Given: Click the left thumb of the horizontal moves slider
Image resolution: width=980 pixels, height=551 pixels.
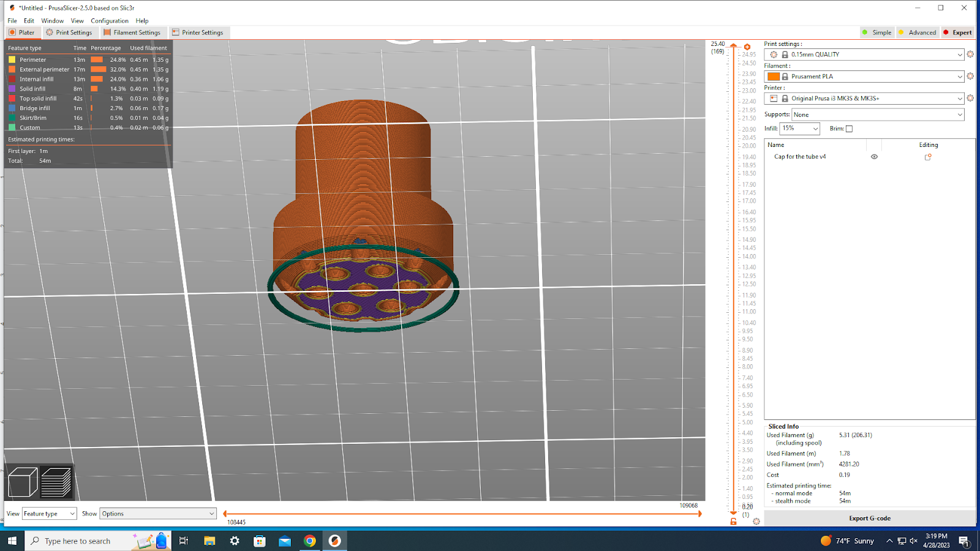Looking at the screenshot, I should tap(225, 514).
